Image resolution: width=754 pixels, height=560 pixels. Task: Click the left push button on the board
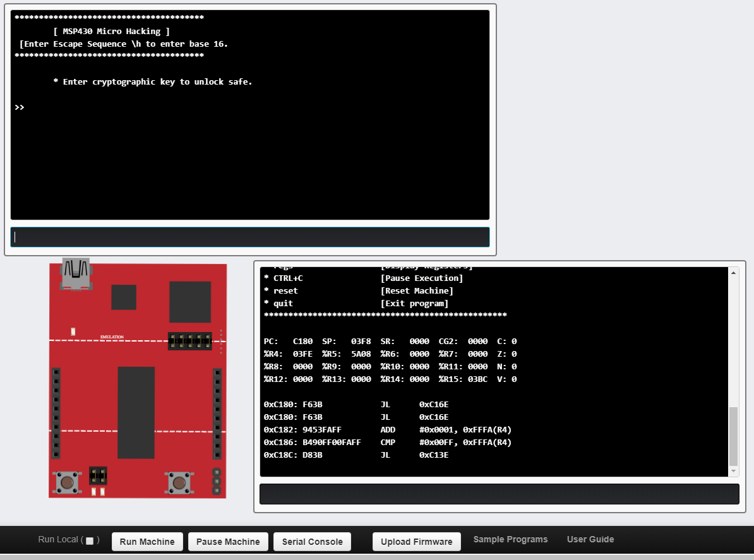pos(67,482)
